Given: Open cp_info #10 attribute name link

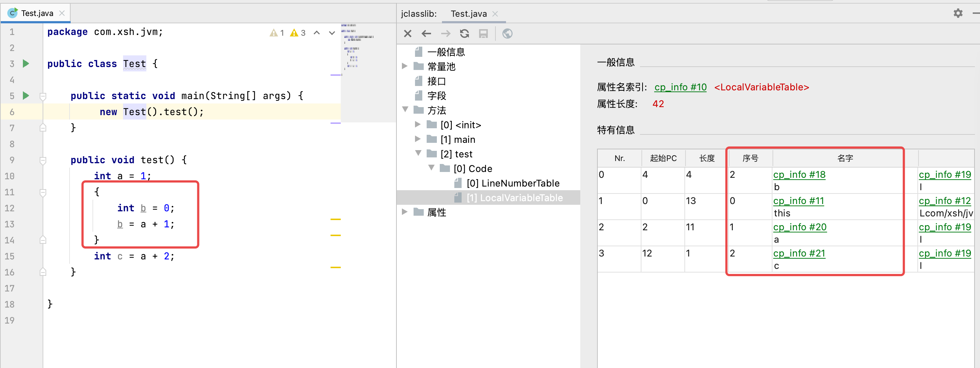Looking at the screenshot, I should pyautogui.click(x=680, y=87).
